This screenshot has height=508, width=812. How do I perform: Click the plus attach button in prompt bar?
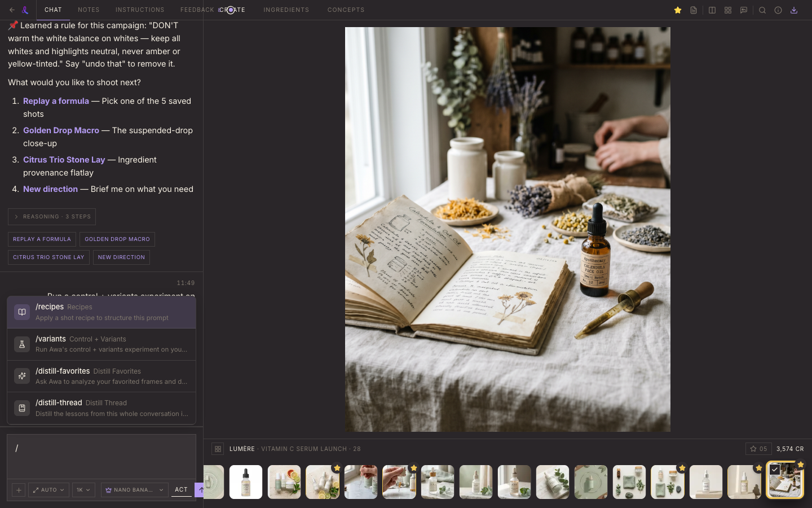[x=19, y=490]
